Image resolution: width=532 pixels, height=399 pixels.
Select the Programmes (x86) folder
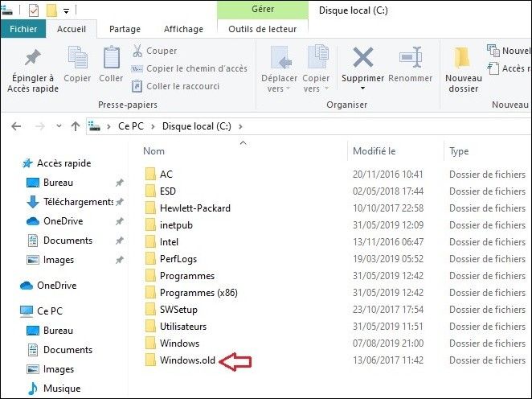198,292
